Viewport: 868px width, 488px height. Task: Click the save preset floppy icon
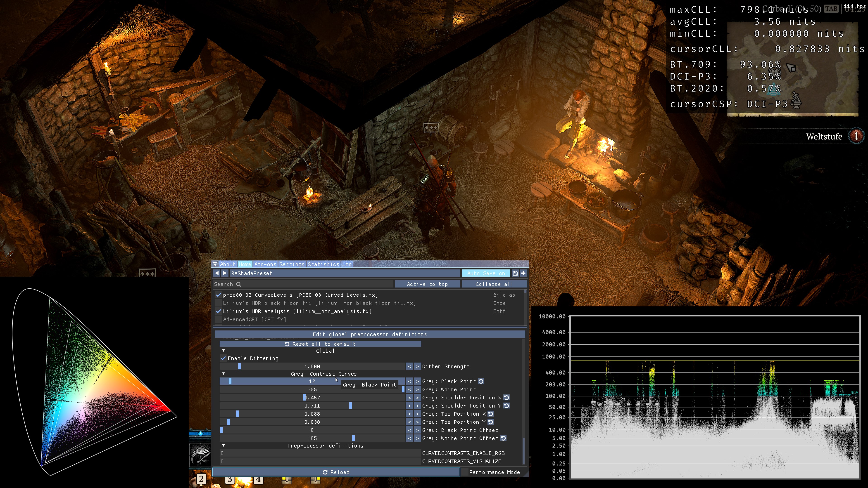pyautogui.click(x=515, y=273)
